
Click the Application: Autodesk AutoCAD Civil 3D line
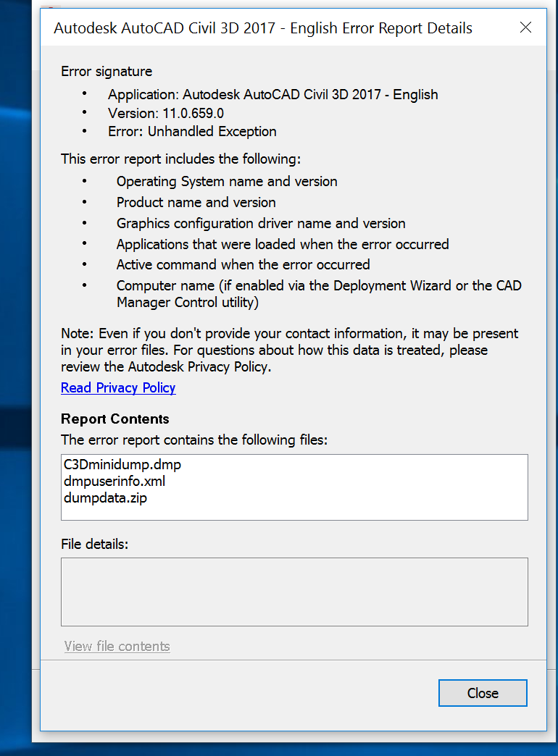click(x=272, y=94)
